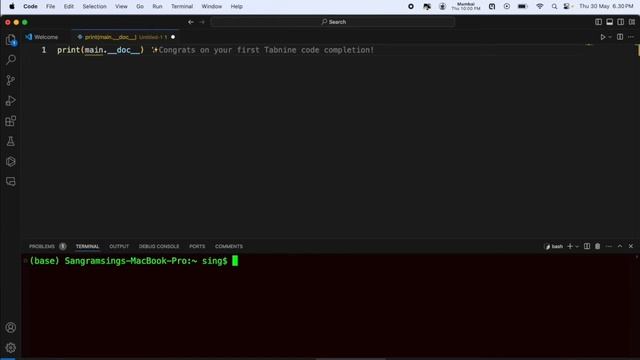The height and width of the screenshot is (360, 640).
Task: Click the Search command center field
Action: pyautogui.click(x=333, y=22)
